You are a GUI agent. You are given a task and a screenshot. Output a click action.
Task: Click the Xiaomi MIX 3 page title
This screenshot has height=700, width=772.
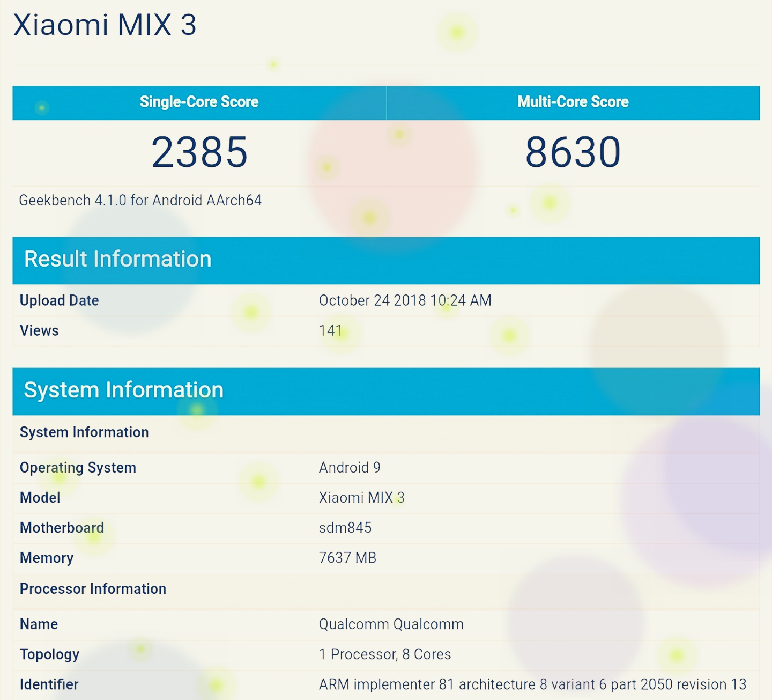105,25
